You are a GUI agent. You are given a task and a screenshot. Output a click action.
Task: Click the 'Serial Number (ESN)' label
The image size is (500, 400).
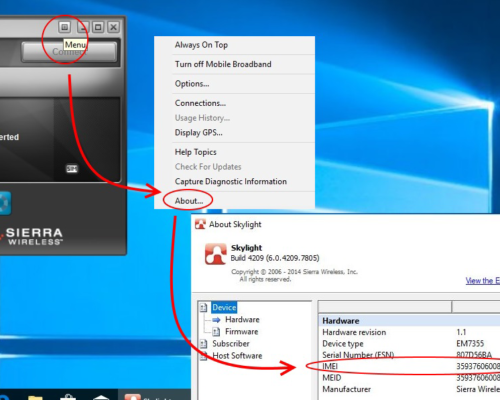click(x=358, y=355)
